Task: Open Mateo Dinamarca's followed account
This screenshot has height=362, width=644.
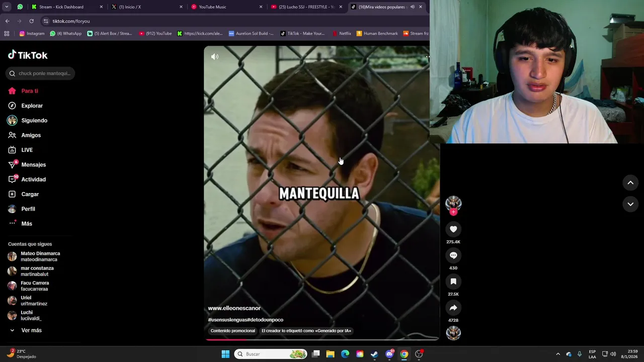Action: 34,256
